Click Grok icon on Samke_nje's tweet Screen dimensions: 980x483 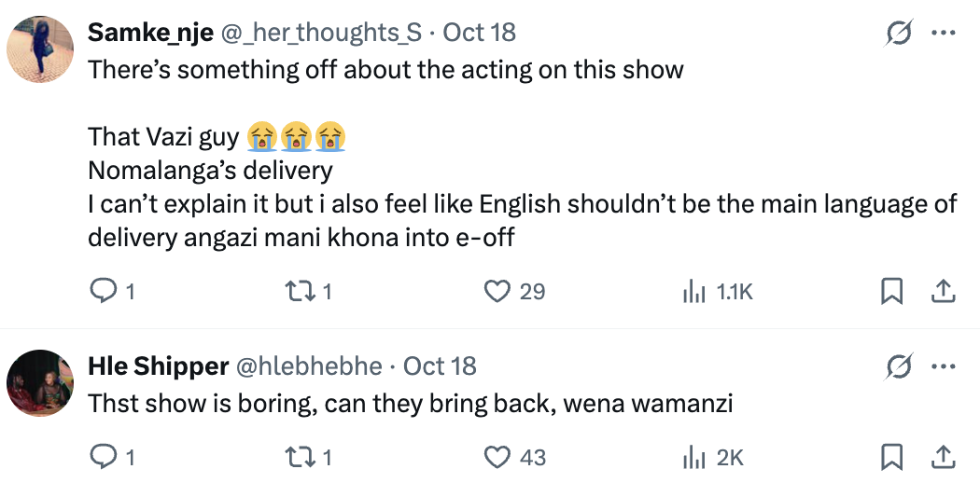point(899,34)
